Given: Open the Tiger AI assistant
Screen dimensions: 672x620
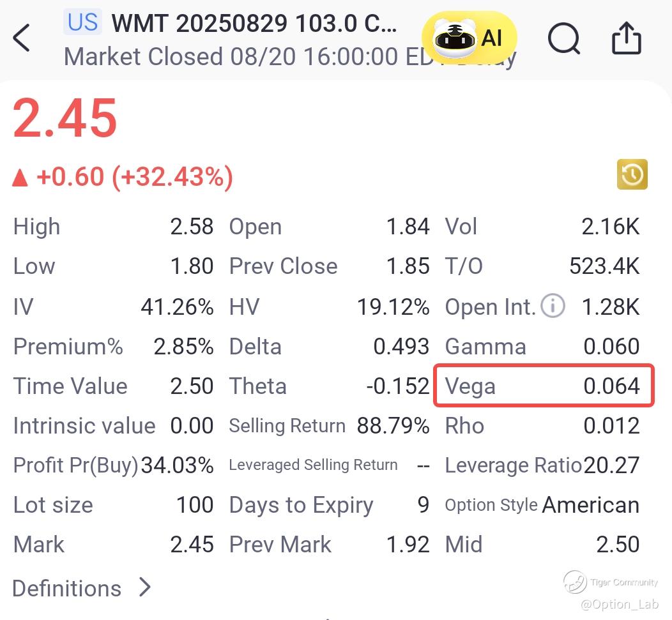Looking at the screenshot, I should click(x=468, y=38).
